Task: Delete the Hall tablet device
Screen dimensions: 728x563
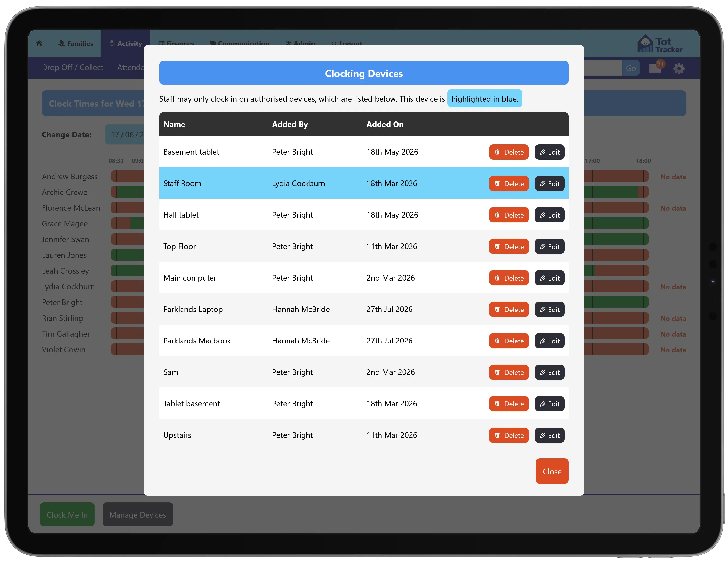Action: [x=509, y=215]
